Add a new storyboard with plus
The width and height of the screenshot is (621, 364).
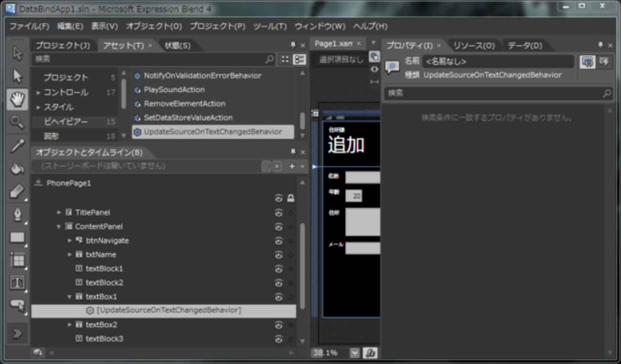(292, 166)
